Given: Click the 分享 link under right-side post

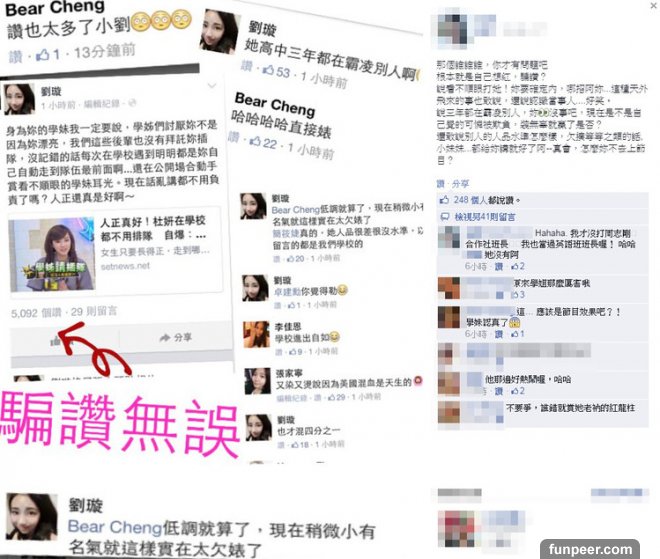Looking at the screenshot, I should pos(460,184).
